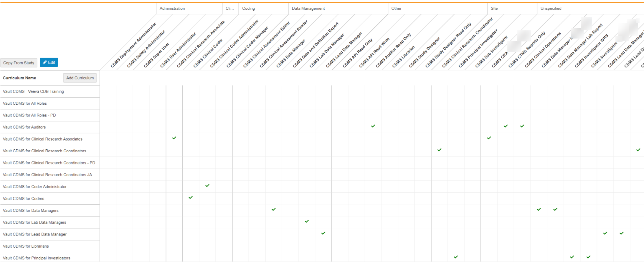
Task: Click Auditors checkmark under CDMS Auditor Read Only
Action: (x=373, y=126)
